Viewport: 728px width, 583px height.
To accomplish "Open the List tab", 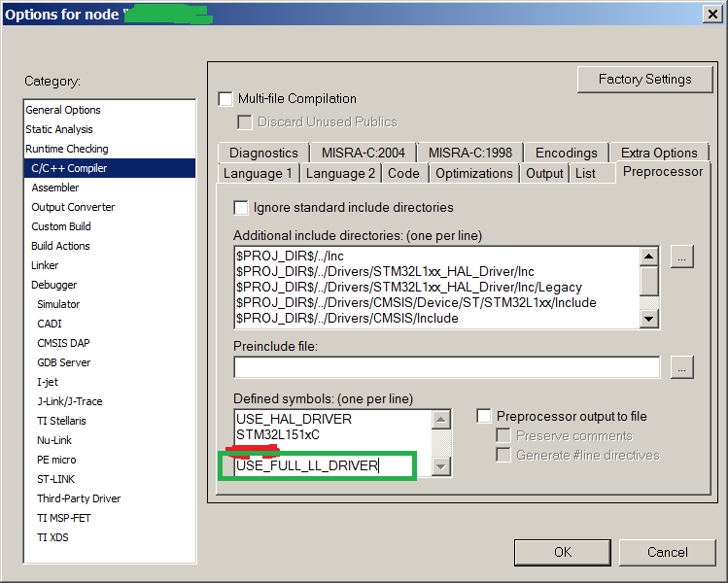I will 585,173.
